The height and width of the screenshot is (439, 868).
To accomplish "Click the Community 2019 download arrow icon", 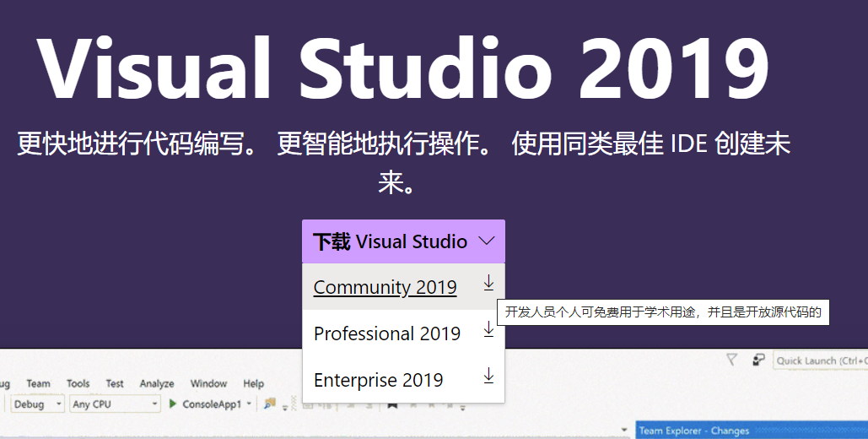I will click(488, 283).
